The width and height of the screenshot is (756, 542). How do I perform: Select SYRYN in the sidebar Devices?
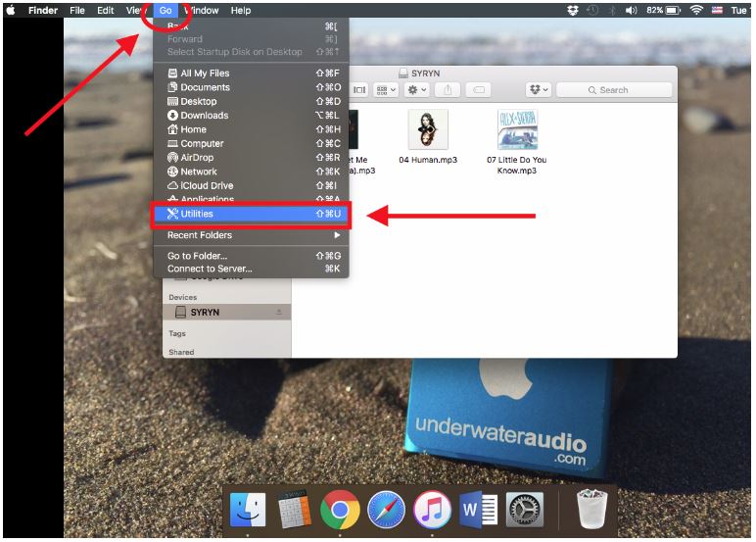[226, 313]
